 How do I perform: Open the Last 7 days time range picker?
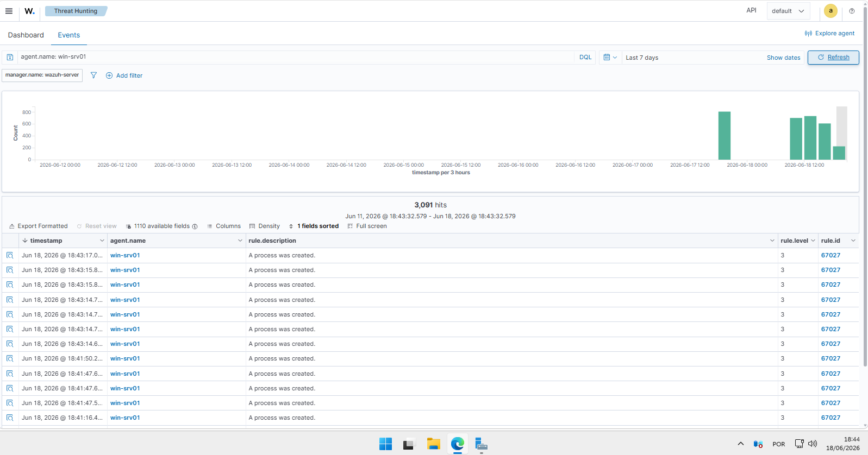(642, 58)
